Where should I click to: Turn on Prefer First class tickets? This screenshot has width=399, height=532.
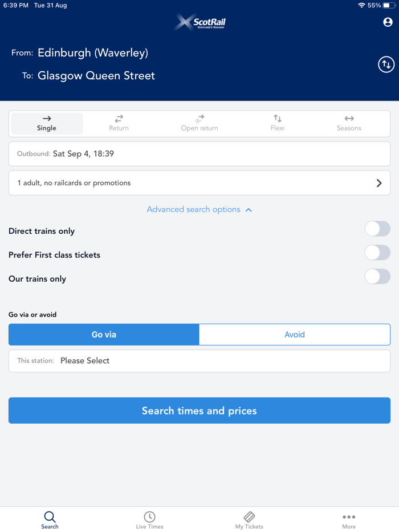377,253
